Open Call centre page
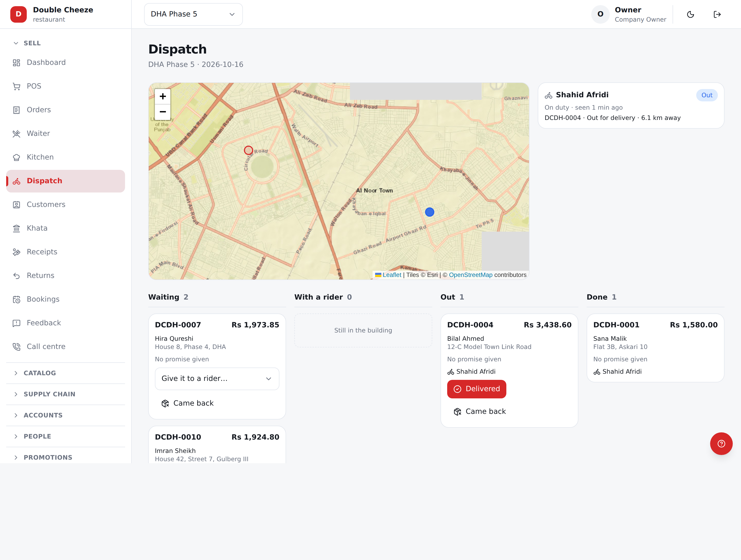 point(65,346)
